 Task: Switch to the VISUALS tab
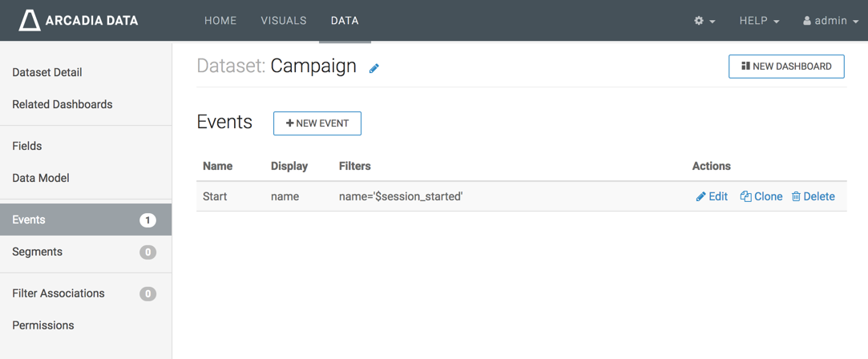pos(284,21)
